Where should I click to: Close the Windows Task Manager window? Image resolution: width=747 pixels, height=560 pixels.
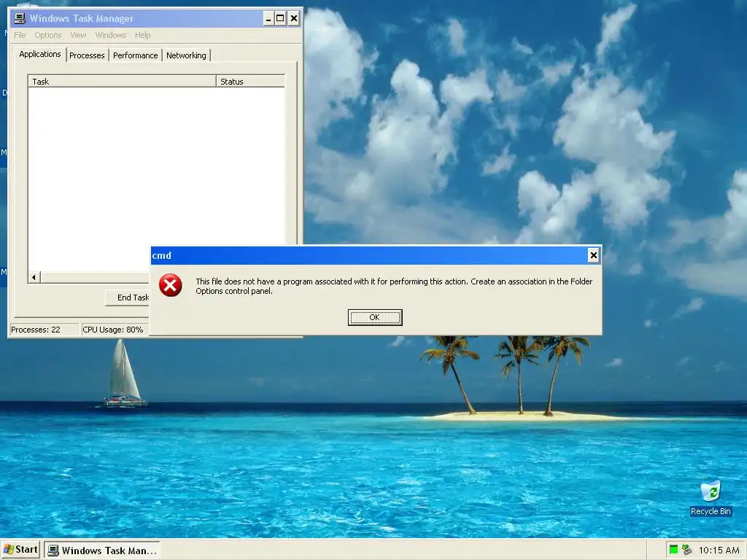294,18
